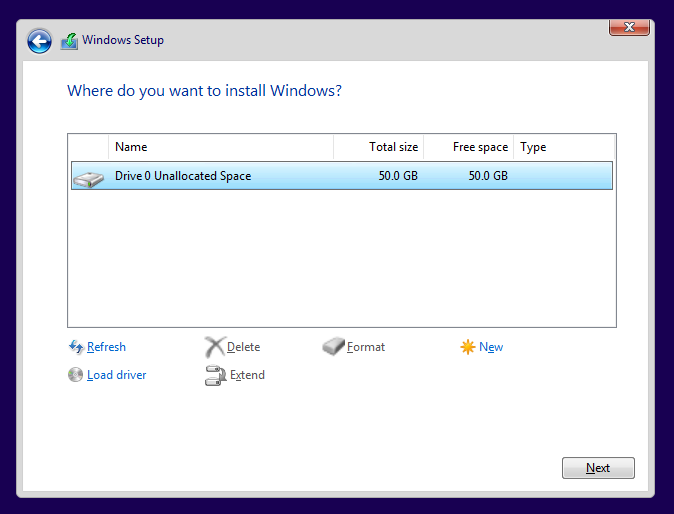Click the Load driver disc icon
Viewport: 674px width, 514px height.
(75, 375)
